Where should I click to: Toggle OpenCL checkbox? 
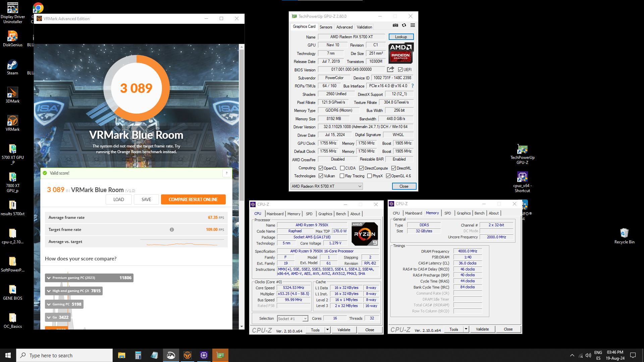(321, 168)
